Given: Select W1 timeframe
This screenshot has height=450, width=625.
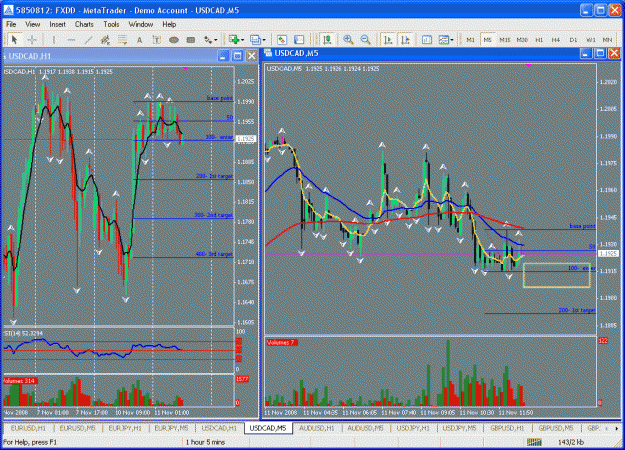Looking at the screenshot, I should 591,40.
